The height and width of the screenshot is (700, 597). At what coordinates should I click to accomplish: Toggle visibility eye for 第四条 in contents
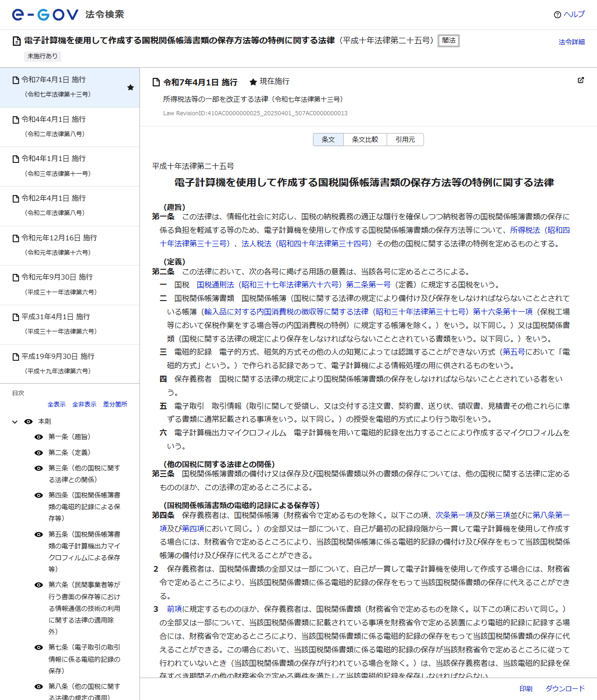tap(39, 495)
